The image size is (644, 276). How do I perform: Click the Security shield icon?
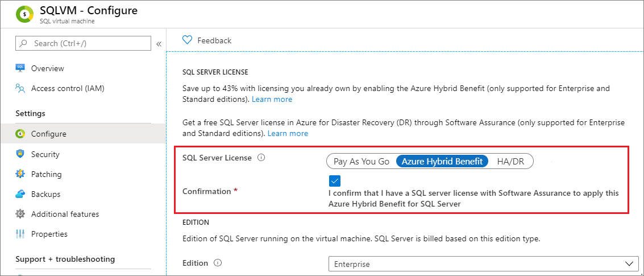(20, 154)
